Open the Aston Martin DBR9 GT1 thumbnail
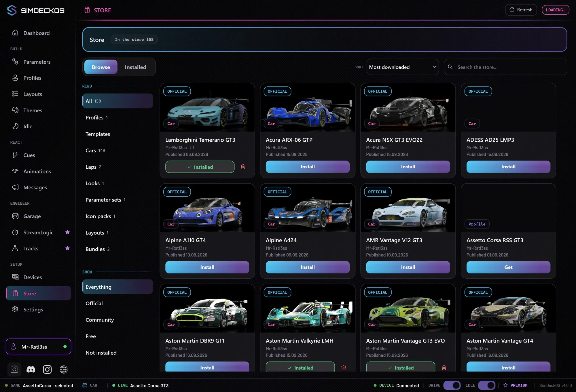This screenshot has width=576, height=392. tap(207, 308)
